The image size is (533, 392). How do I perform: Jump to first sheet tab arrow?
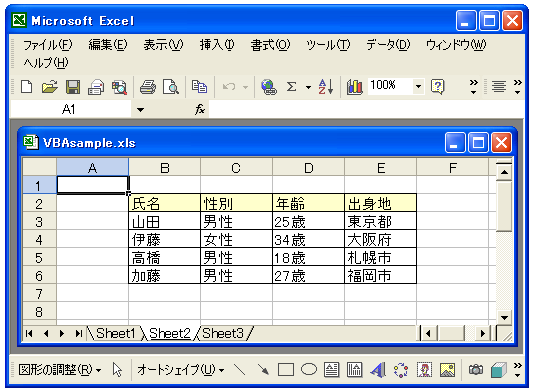[29, 334]
